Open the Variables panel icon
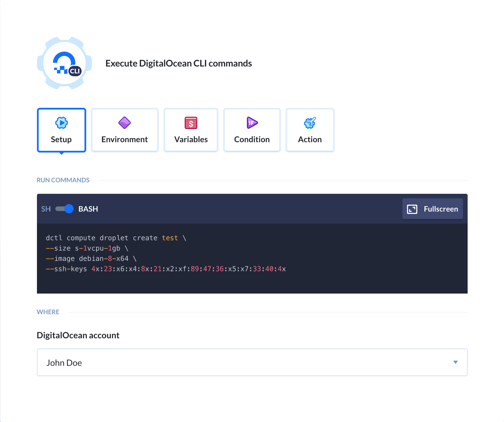Image resolution: width=504 pixels, height=422 pixels. 191,123
